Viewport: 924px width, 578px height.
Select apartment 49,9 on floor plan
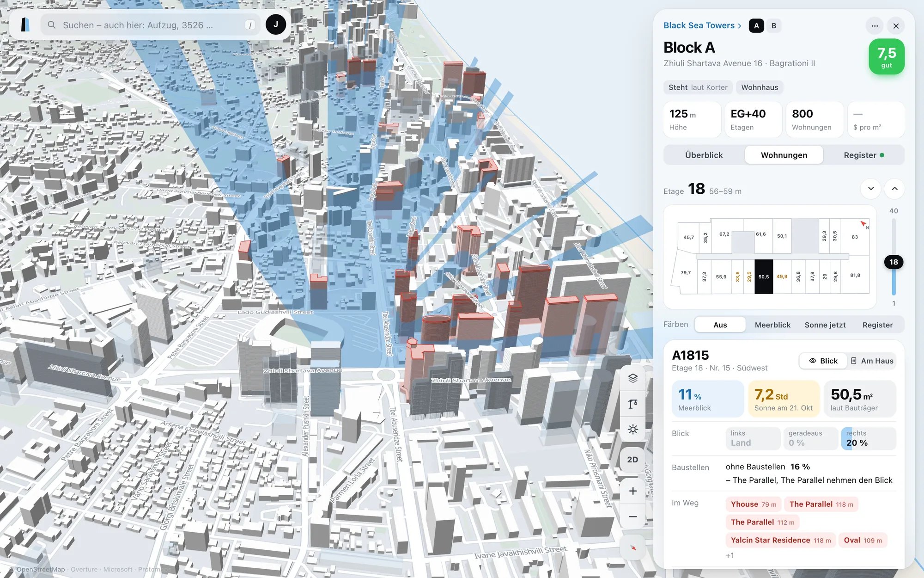pos(782,277)
